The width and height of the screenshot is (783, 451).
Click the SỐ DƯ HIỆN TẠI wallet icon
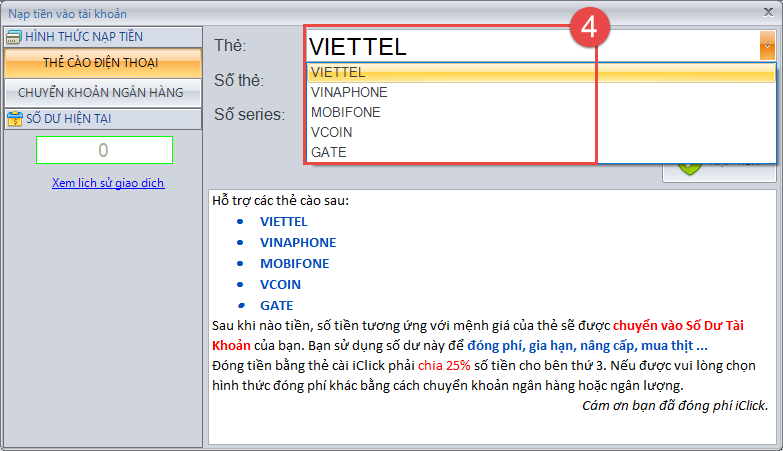click(14, 119)
